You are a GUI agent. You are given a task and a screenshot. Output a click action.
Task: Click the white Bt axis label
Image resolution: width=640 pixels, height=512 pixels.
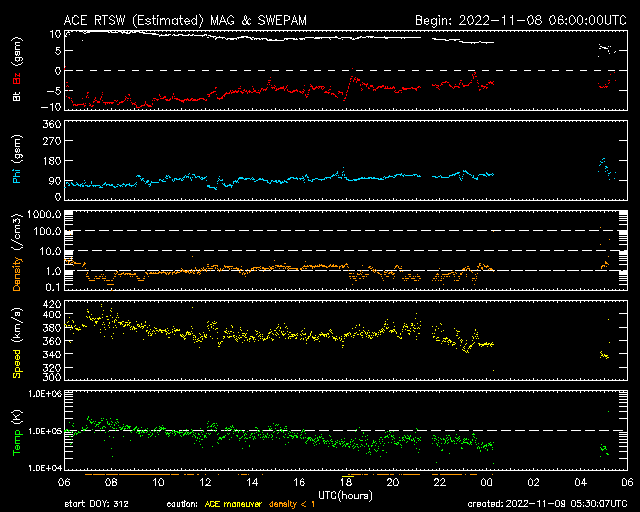pyautogui.click(x=17, y=96)
